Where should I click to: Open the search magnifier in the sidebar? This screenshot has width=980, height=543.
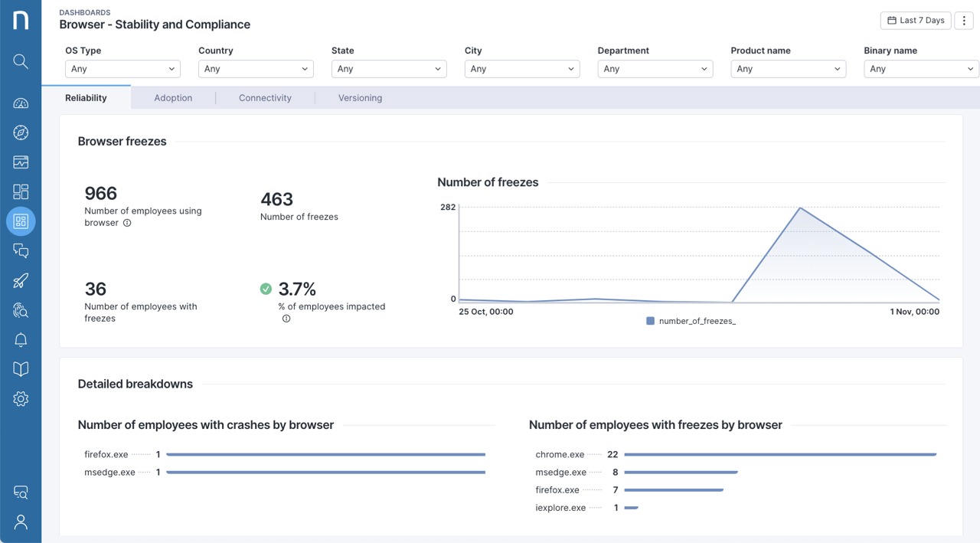click(21, 62)
